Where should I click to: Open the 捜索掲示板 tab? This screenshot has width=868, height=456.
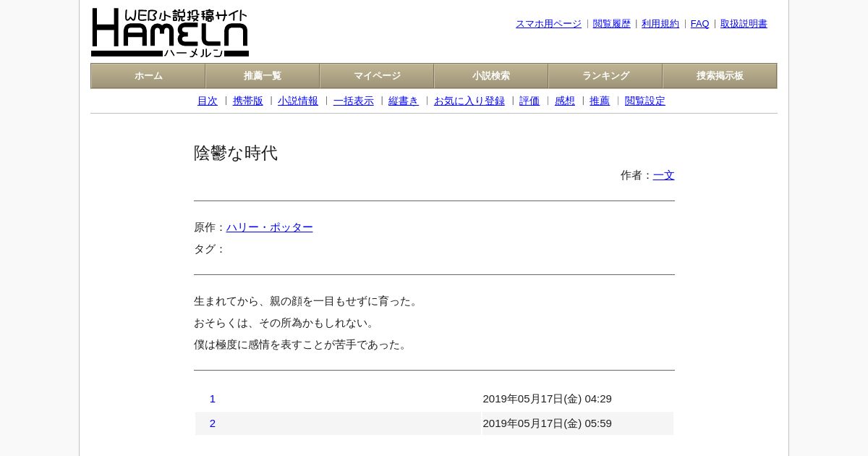(x=720, y=76)
